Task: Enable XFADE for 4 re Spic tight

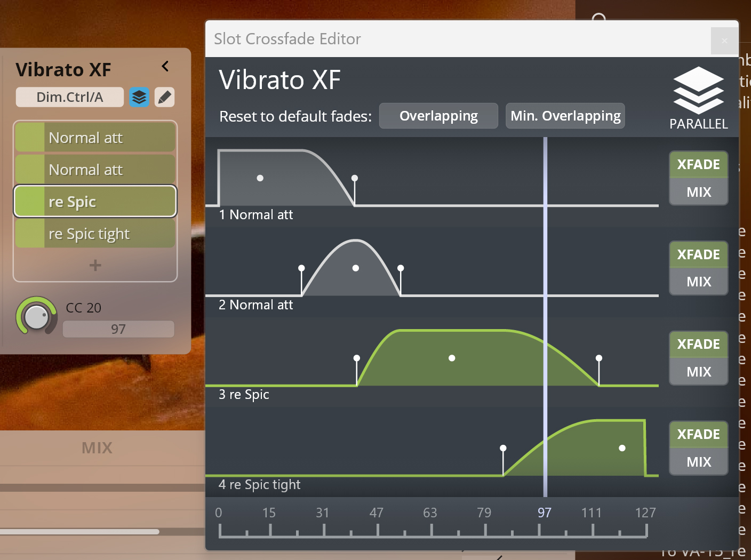Action: (x=699, y=434)
